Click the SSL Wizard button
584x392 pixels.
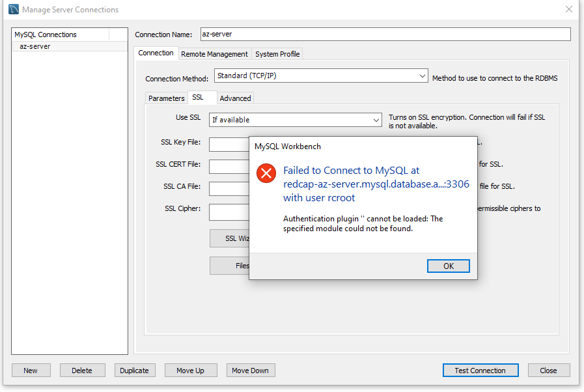point(229,238)
